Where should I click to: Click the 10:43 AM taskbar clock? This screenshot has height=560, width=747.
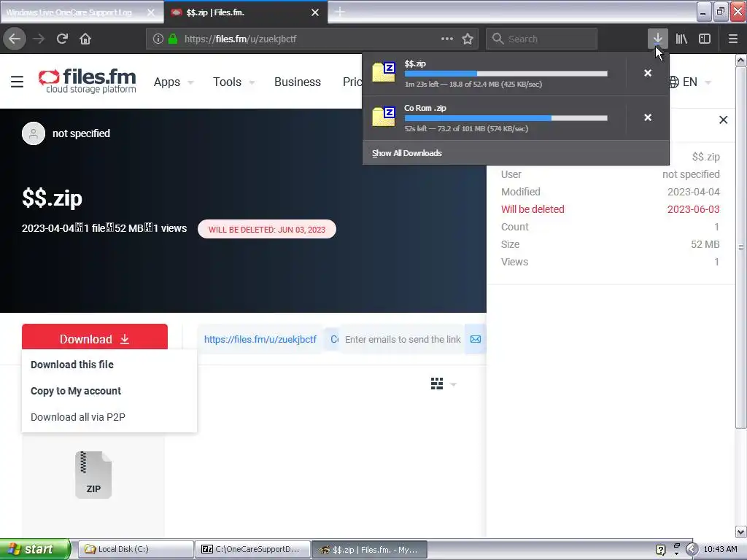pyautogui.click(x=720, y=550)
